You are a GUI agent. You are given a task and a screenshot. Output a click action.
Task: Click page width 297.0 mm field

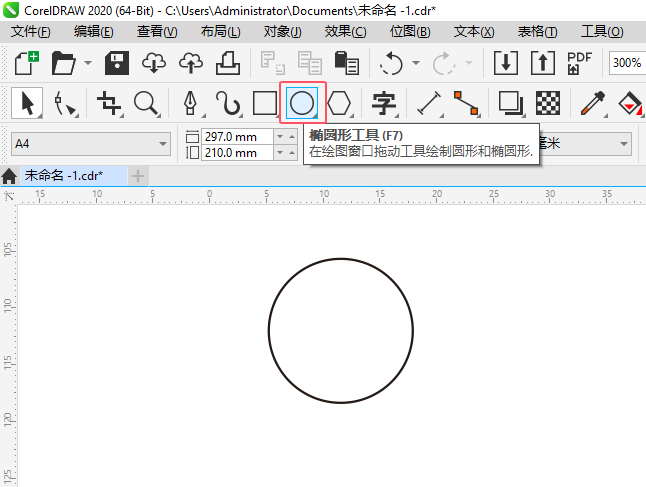point(237,136)
